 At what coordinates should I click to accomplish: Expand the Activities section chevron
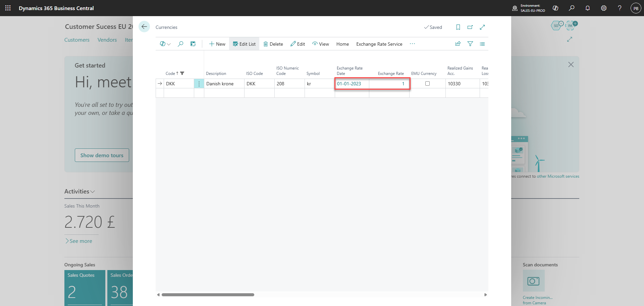coord(93,191)
